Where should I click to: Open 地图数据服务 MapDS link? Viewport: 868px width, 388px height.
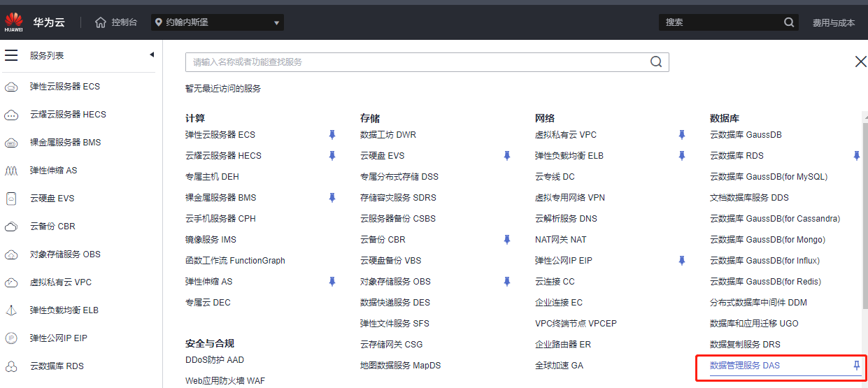(x=400, y=366)
